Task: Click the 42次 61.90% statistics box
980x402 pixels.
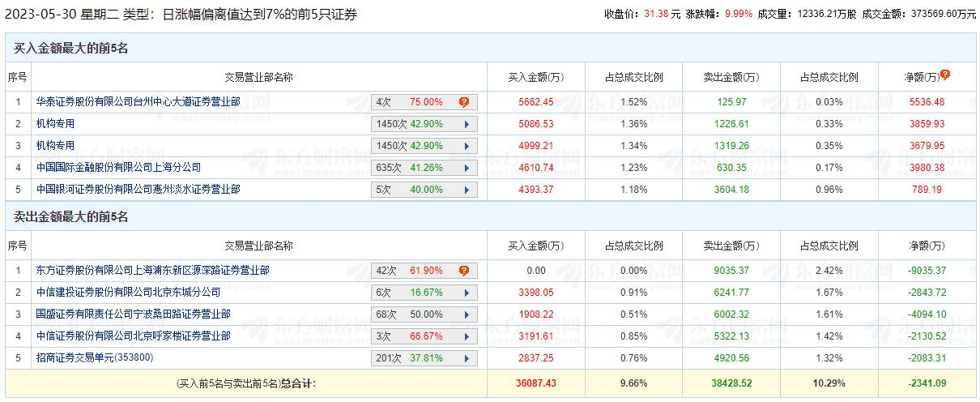Action: tap(413, 271)
